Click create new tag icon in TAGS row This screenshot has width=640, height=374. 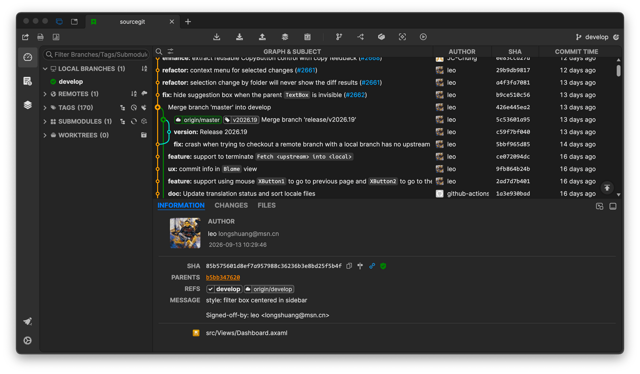[144, 108]
